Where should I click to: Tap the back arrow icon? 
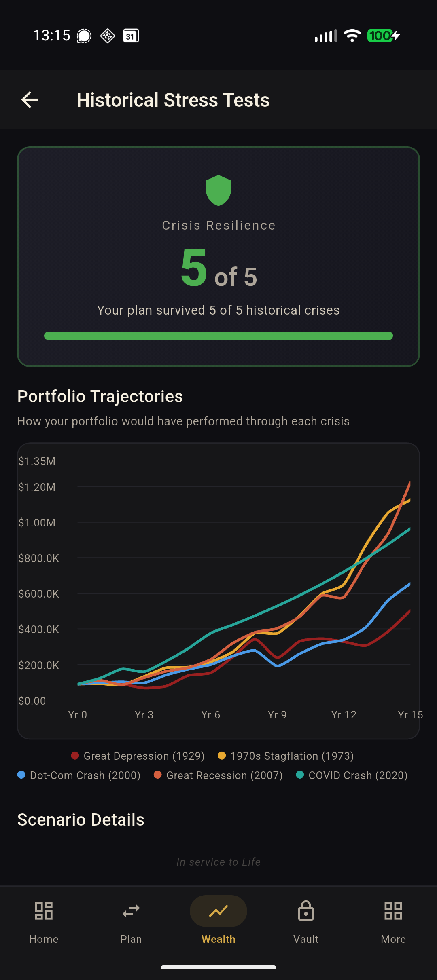pos(30,100)
